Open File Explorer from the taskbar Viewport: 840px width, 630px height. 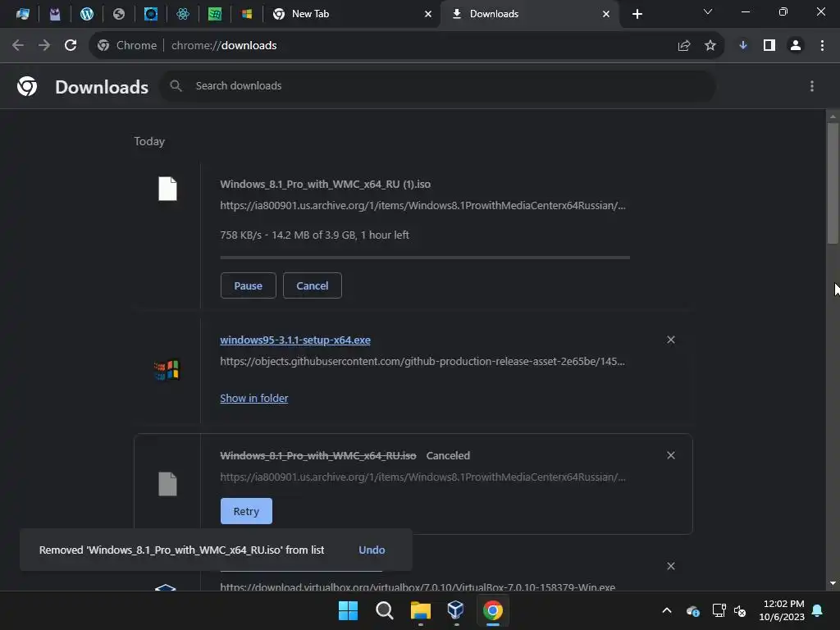(x=421, y=610)
